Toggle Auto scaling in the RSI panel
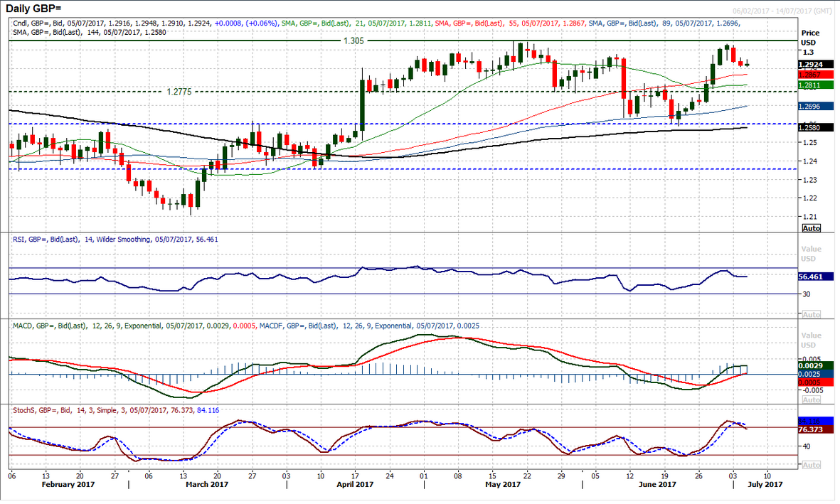The height and width of the screenshot is (504, 840). click(811, 314)
